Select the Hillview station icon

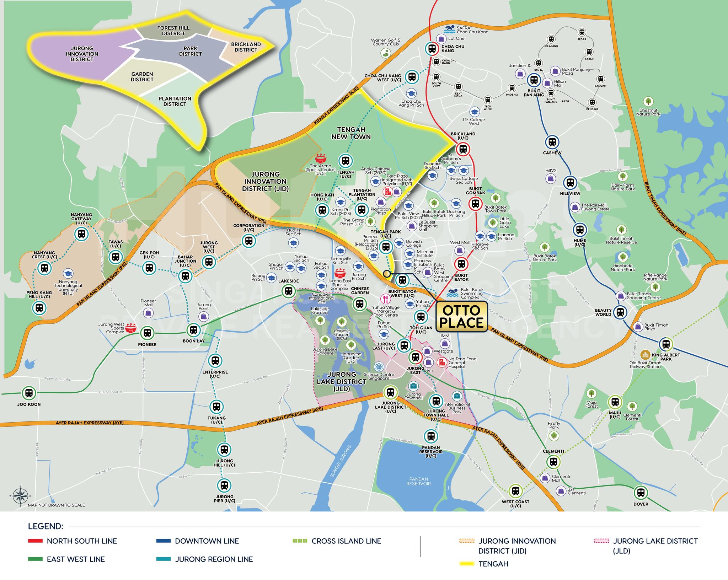tap(570, 183)
